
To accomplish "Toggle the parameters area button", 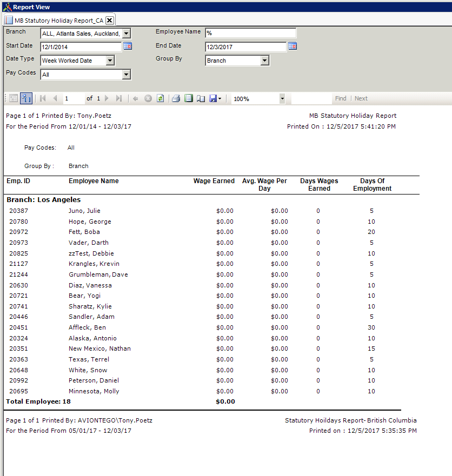I will (14, 98).
